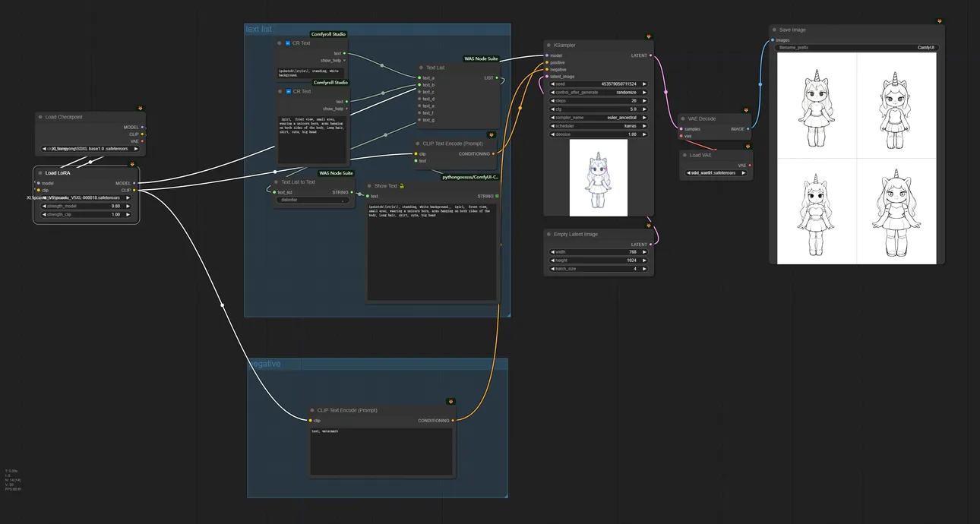Click STRING output port on Text List to Text
980x524 pixels.
(352, 192)
